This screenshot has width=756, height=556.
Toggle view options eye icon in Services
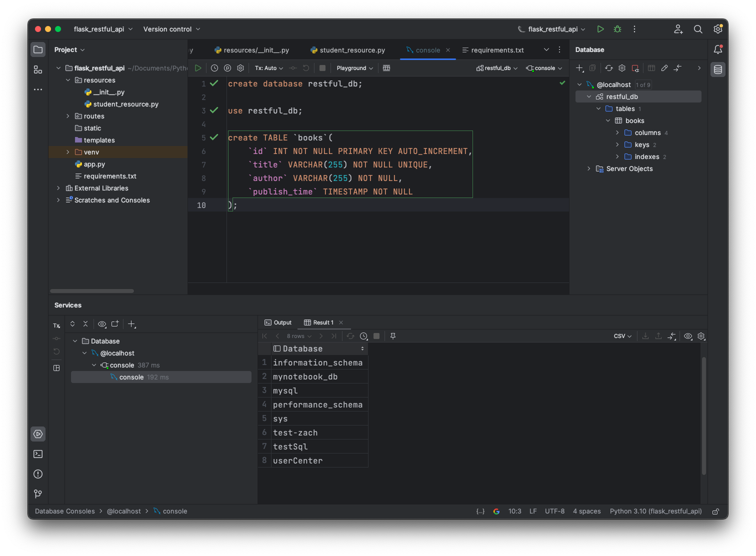(102, 324)
